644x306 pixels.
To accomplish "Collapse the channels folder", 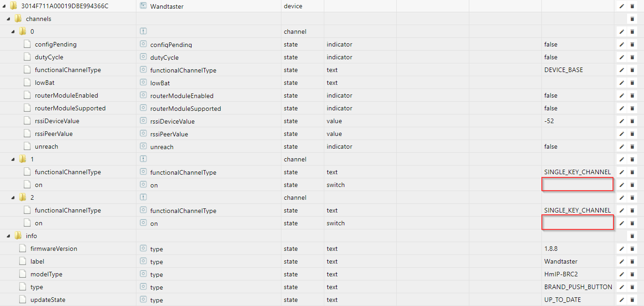I will 9,19.
